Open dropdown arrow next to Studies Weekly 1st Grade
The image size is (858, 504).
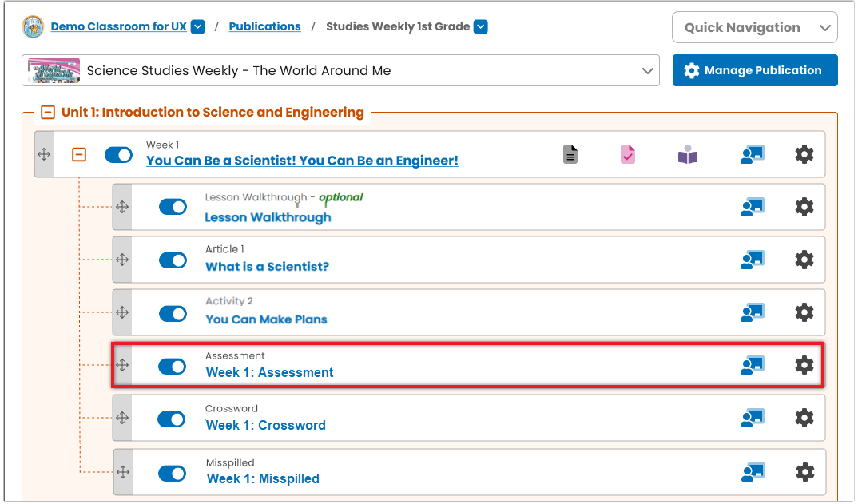(x=480, y=27)
